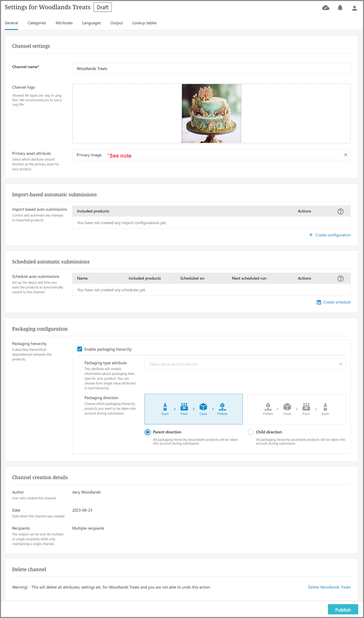
Task: Click help icon in Import-based auto-submissions table
Action: tap(340, 211)
